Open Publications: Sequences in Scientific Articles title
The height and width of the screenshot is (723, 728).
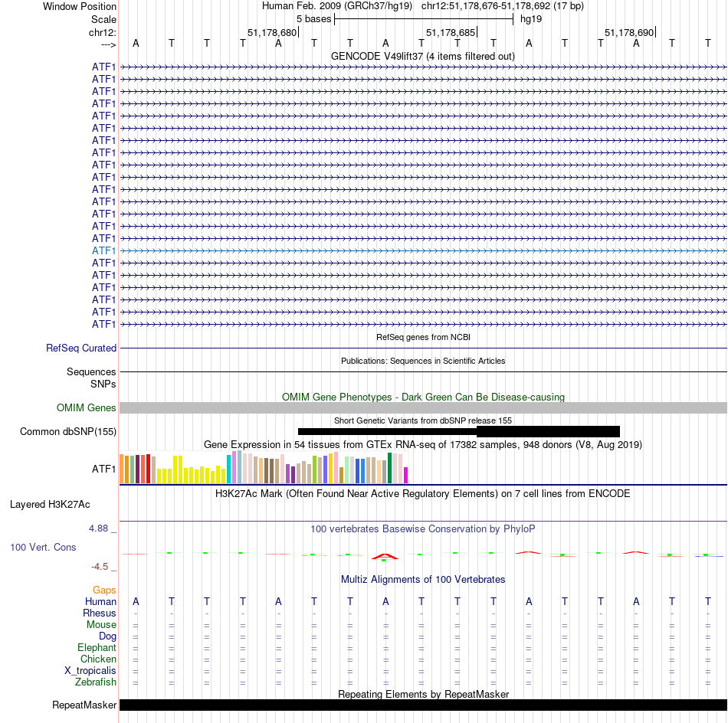423,361
